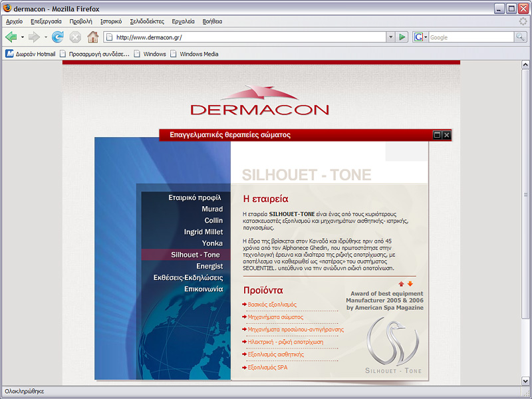Open the Forward button history dropdown arrow

tap(45, 37)
